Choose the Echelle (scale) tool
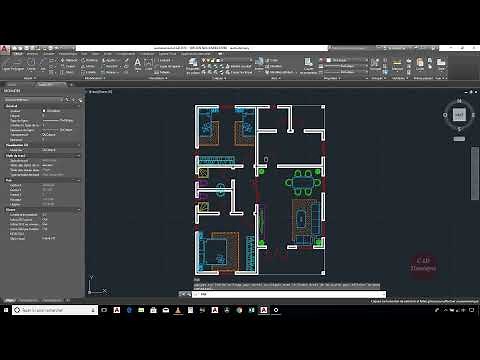Screen dimensions: 480x360 89,72
